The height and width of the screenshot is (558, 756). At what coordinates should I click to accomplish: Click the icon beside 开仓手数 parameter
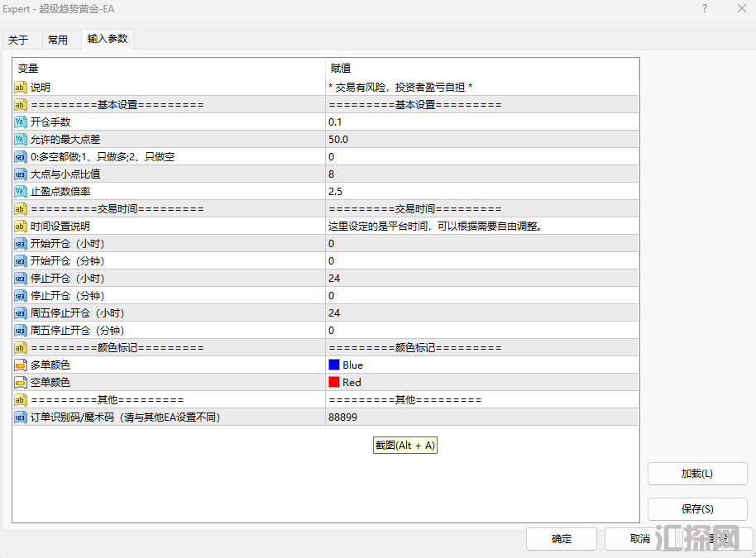[21, 122]
